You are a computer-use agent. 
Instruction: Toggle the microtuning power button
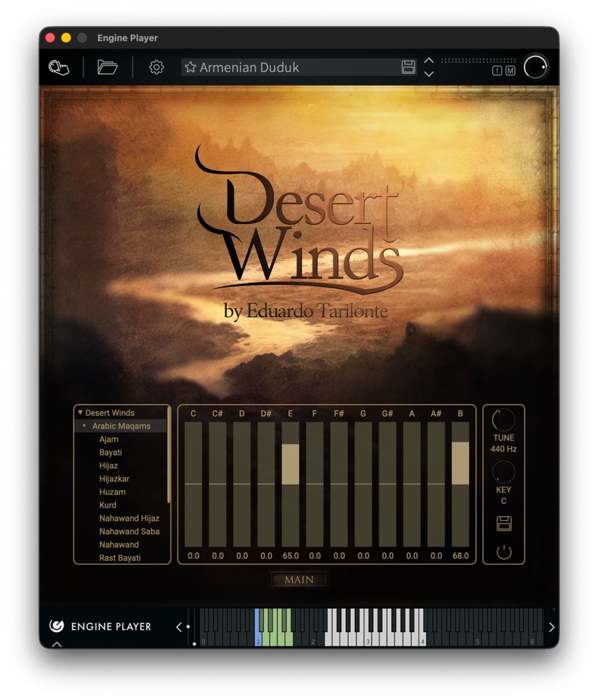pyautogui.click(x=503, y=552)
